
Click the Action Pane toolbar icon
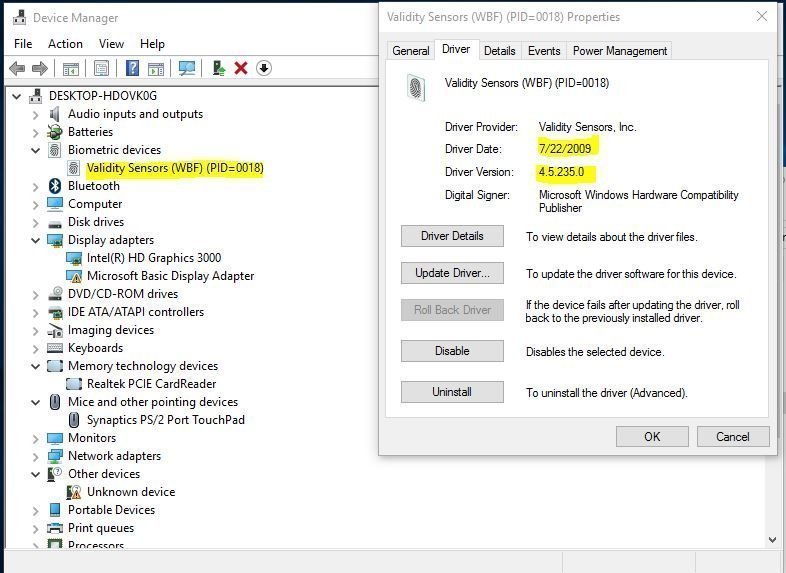[x=156, y=68]
